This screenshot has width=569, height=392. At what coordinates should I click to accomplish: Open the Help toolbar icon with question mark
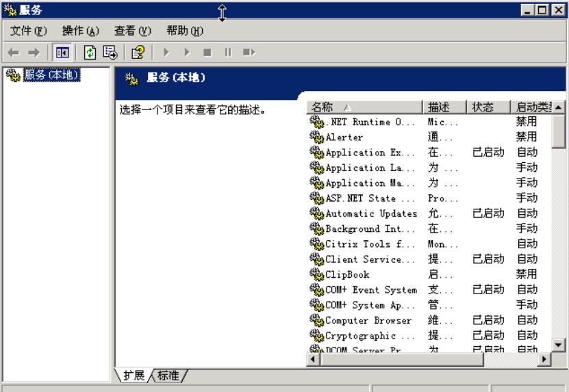tap(138, 53)
